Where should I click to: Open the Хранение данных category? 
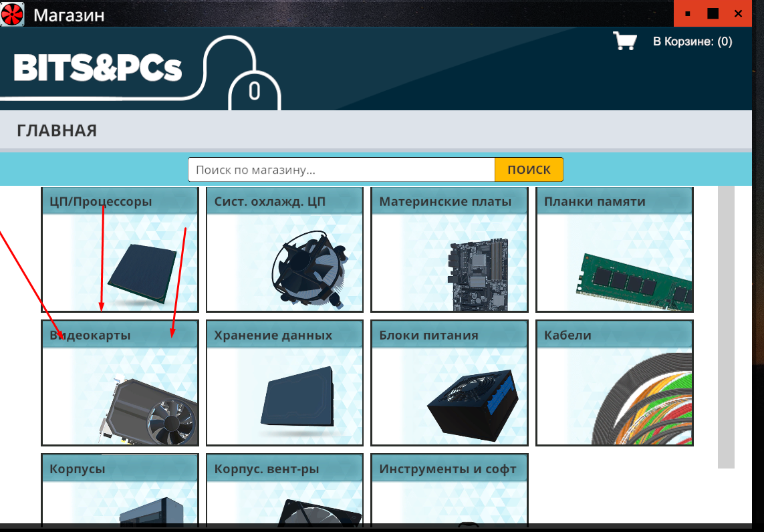pyautogui.click(x=285, y=383)
